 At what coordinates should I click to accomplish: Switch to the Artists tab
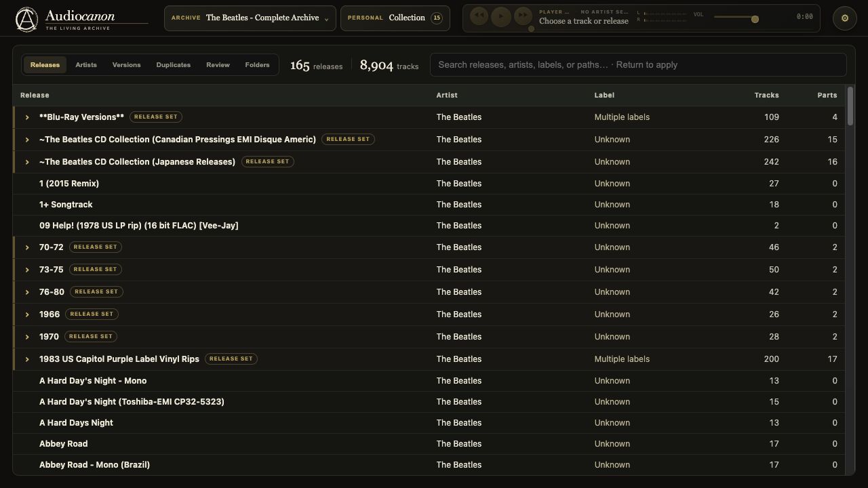pyautogui.click(x=86, y=65)
